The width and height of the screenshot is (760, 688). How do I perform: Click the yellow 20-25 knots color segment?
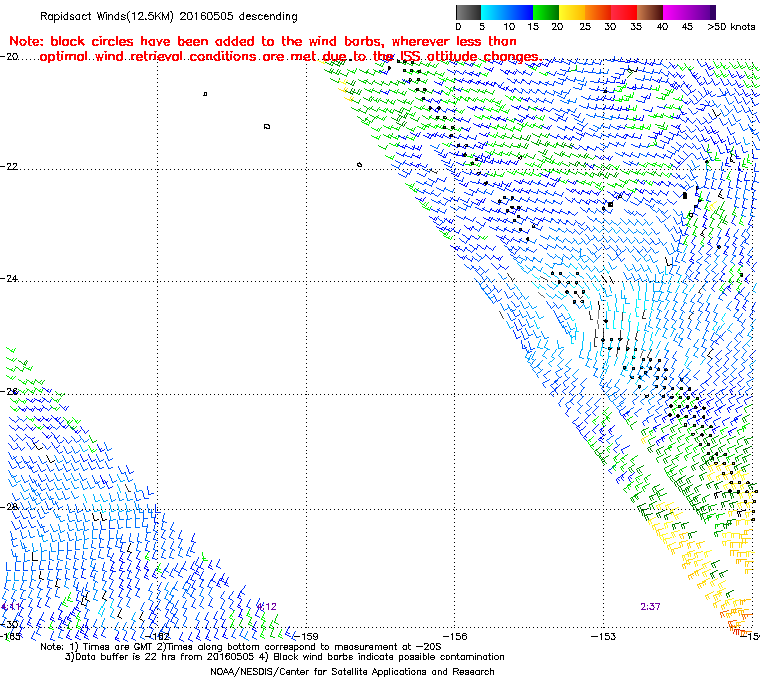pos(572,12)
